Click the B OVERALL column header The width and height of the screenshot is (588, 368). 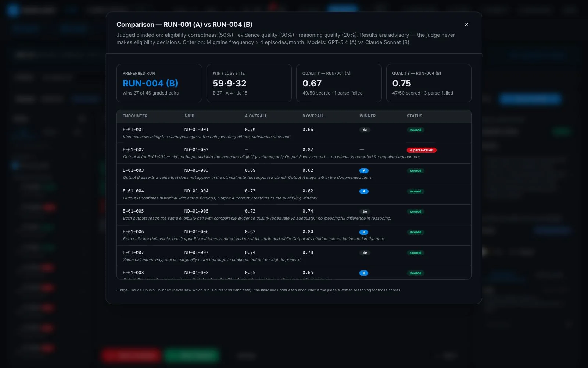tap(313, 116)
